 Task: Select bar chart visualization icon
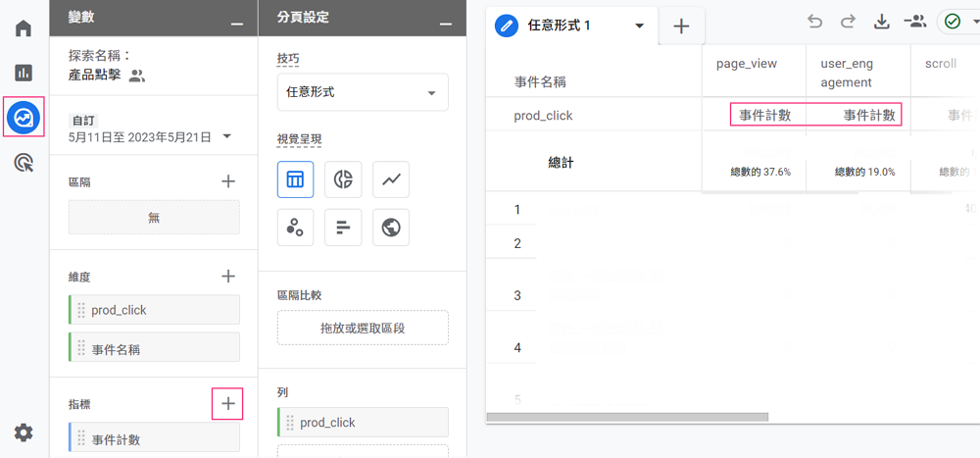pyautogui.click(x=343, y=228)
